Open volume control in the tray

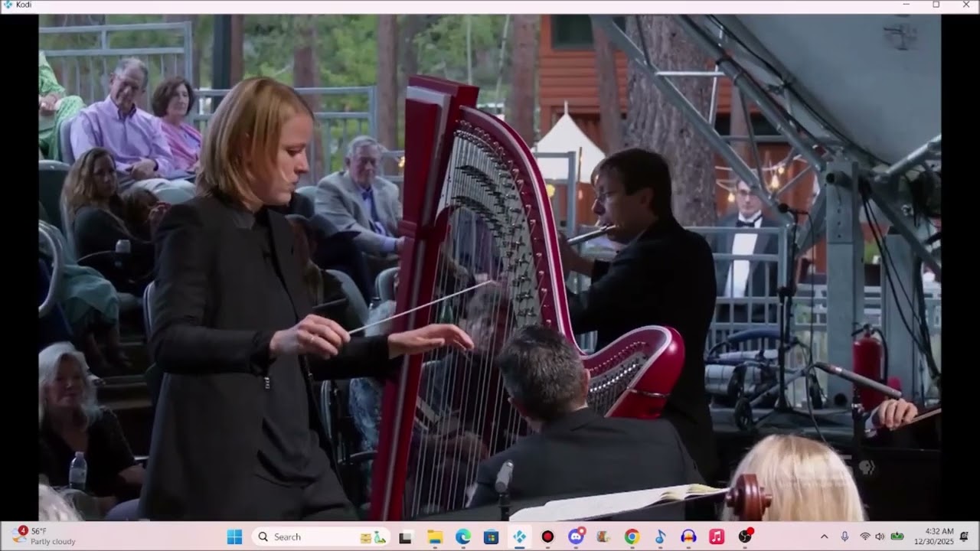coord(880,536)
